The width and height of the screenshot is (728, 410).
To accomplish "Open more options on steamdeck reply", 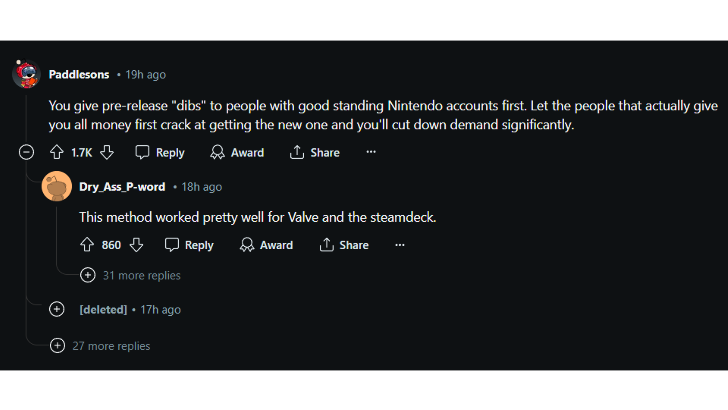I will click(400, 245).
